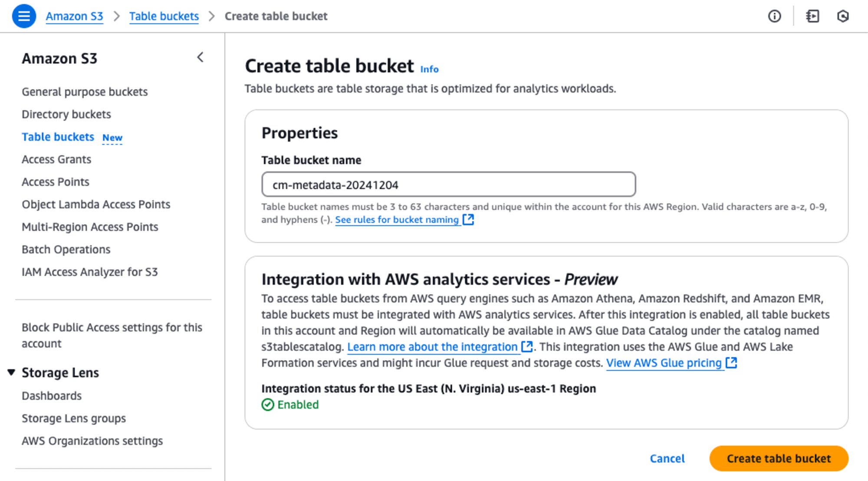Image resolution: width=868 pixels, height=481 pixels.
Task: Click external link icon after Learn more about the integration
Action: tap(527, 346)
